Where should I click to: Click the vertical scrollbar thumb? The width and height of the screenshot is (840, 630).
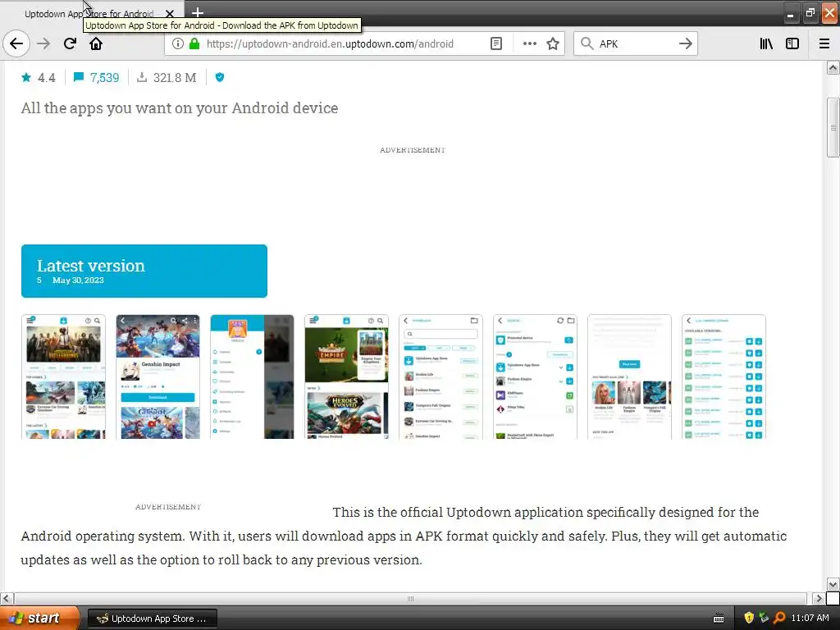[833, 127]
